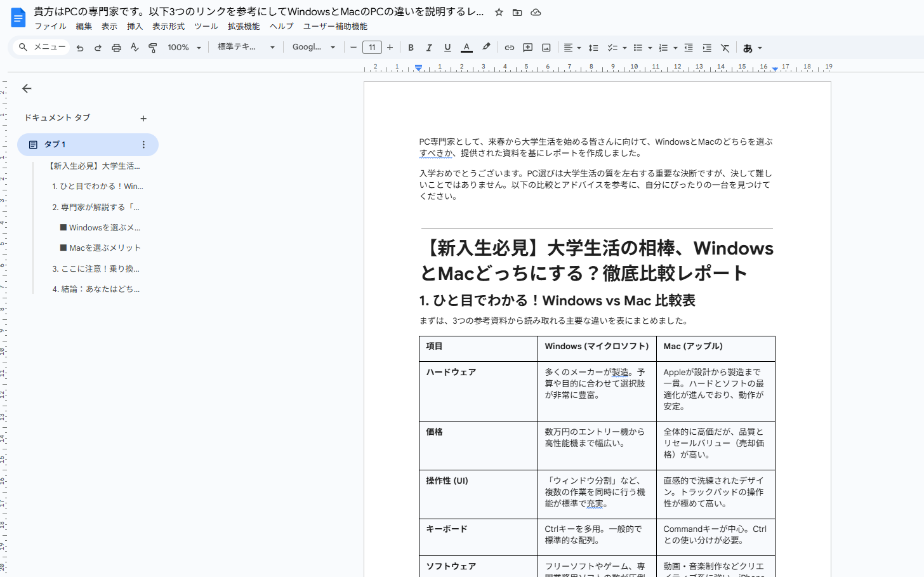This screenshot has width=924, height=577.
Task: Click the insert image icon
Action: click(546, 48)
